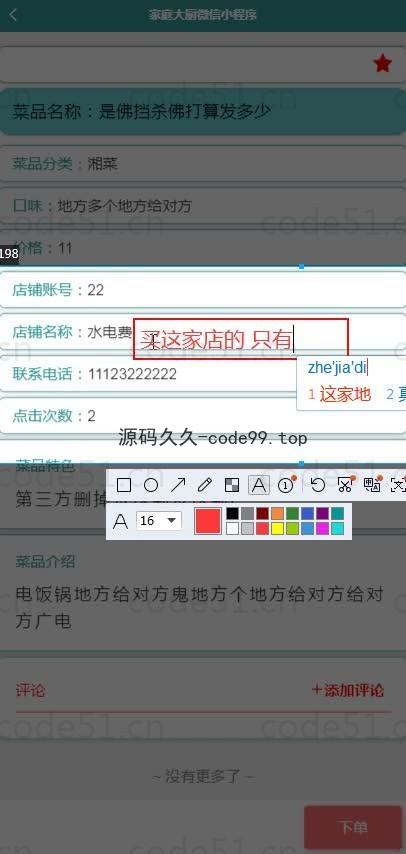Pick the orange color swatch
The height and width of the screenshot is (854, 406).
(x=277, y=514)
